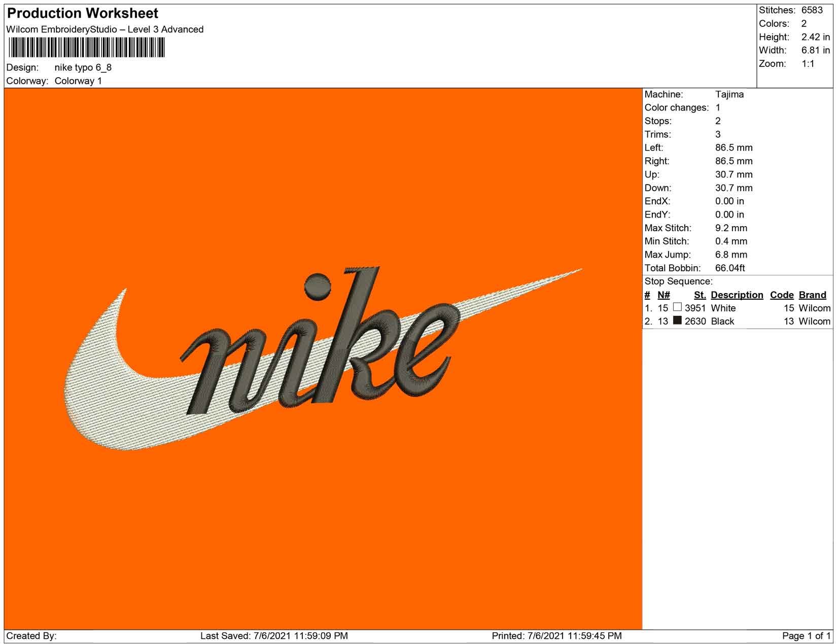Click the EndX value "0.00 in"
837x644 pixels.
coord(730,201)
